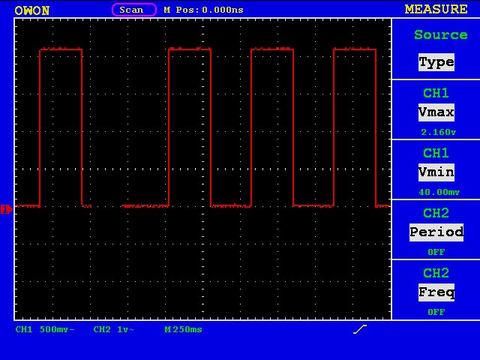Image resolution: width=480 pixels, height=360 pixels.
Task: Click the CH1 500mv scale readout
Action: pyautogui.click(x=45, y=330)
